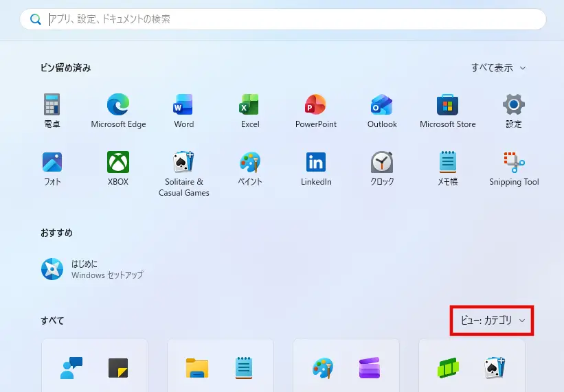Launch PowerPoint from pinned apps
The image size is (564, 392).
click(316, 111)
